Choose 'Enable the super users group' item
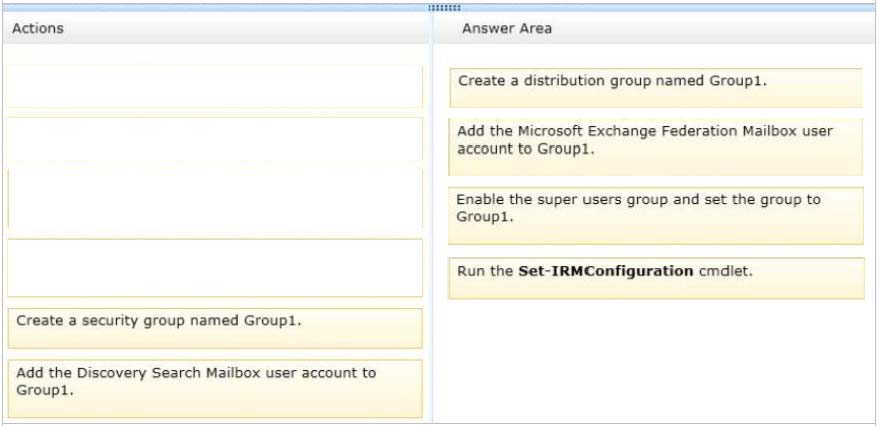Screen dimensions: 879x426 tap(655, 214)
